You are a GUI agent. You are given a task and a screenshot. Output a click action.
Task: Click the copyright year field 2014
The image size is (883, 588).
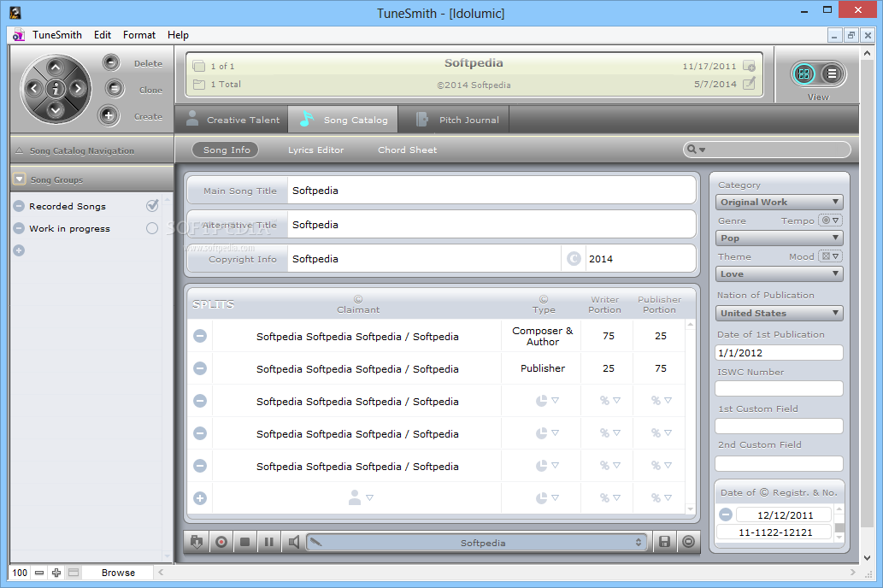coord(640,259)
